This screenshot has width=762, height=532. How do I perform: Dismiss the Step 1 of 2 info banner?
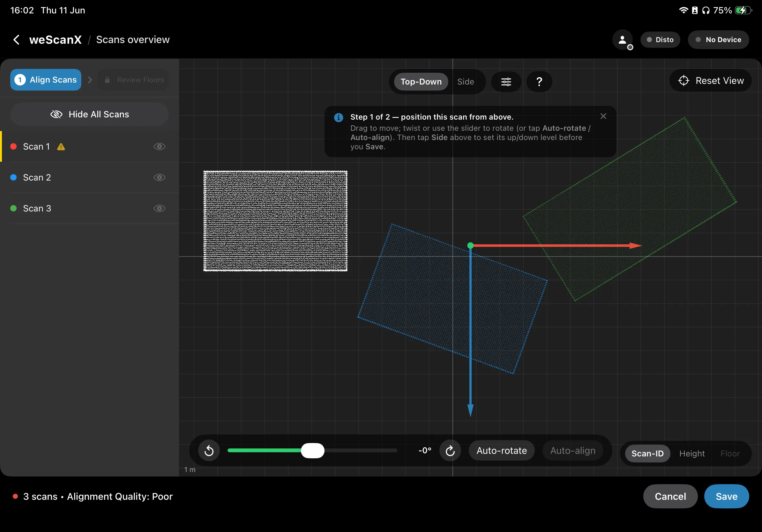pyautogui.click(x=603, y=116)
